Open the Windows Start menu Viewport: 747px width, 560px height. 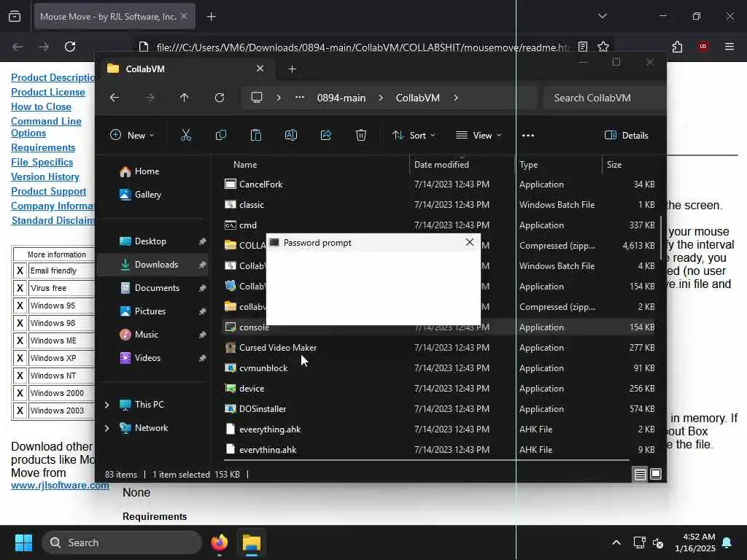23,542
